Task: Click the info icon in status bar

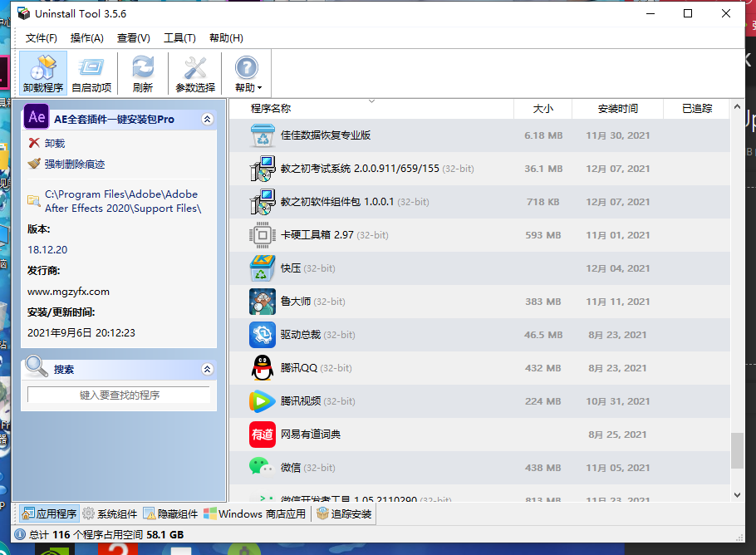Action: pyautogui.click(x=20, y=535)
